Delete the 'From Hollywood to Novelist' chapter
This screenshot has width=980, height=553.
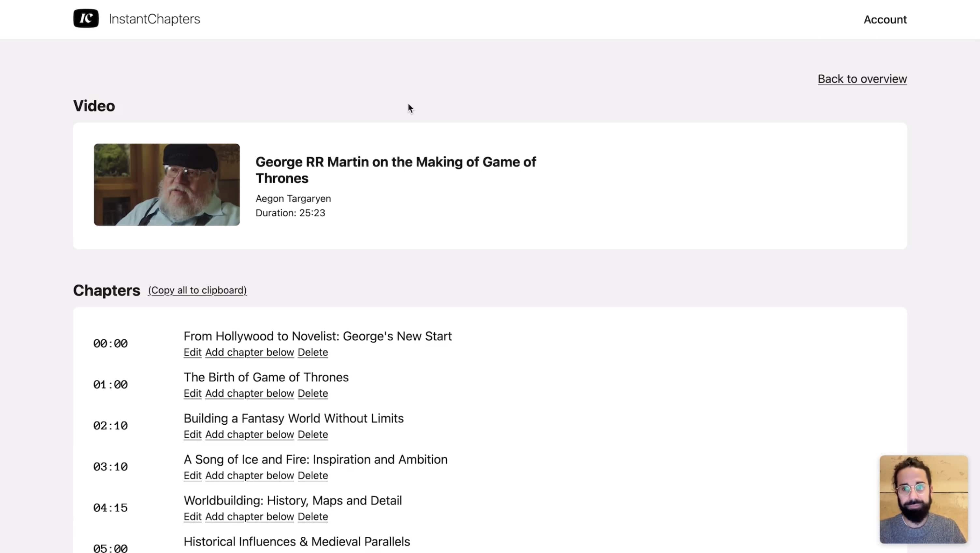(x=313, y=352)
